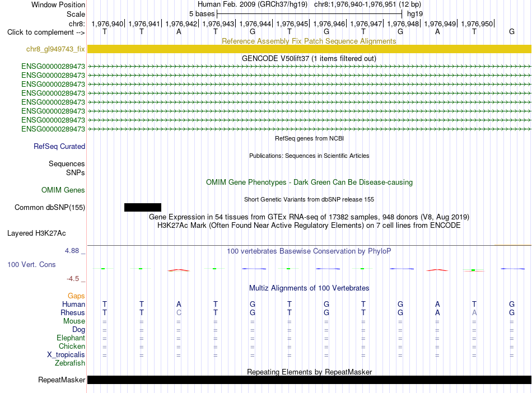Select the Dog species label
This screenshot has width=532, height=393.
coord(78,330)
